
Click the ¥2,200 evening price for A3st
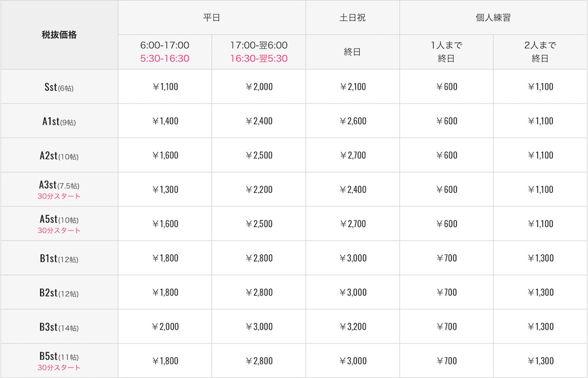[x=259, y=190]
